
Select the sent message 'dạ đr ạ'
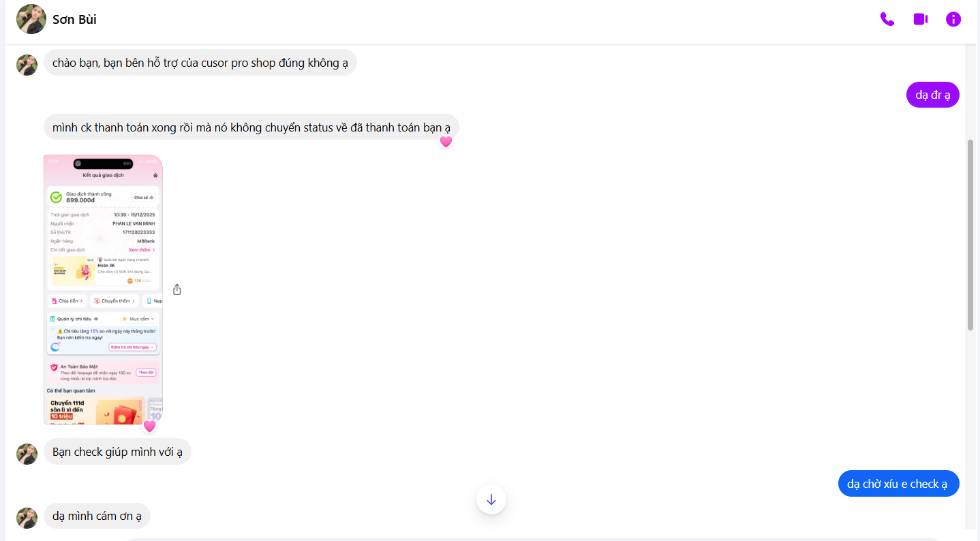coord(932,95)
